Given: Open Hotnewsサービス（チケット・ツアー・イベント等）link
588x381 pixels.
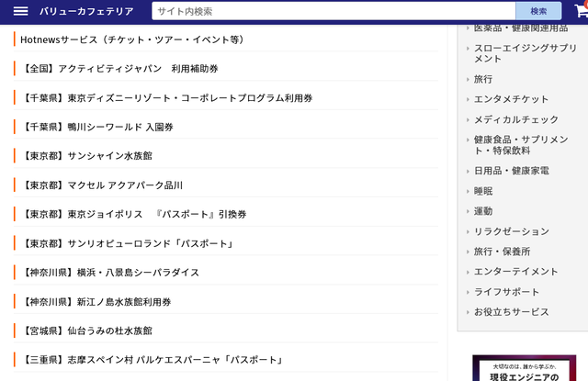Looking at the screenshot, I should pos(132,39).
